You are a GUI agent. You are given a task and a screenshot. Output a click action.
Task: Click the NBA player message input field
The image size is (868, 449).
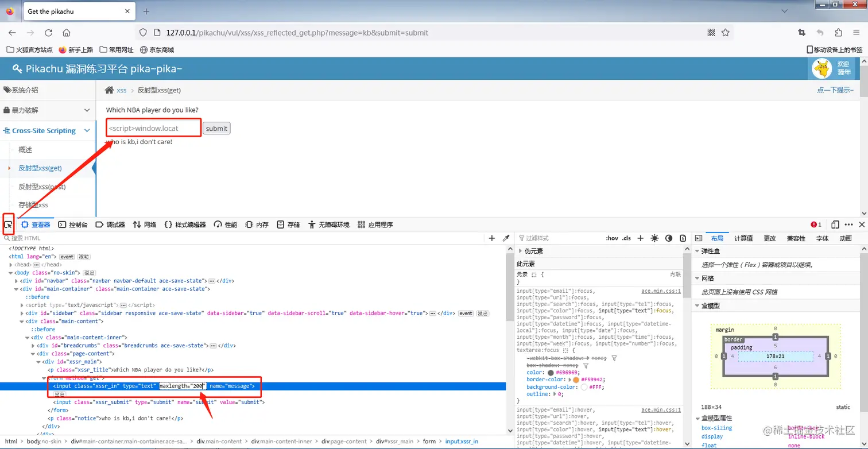(x=154, y=128)
